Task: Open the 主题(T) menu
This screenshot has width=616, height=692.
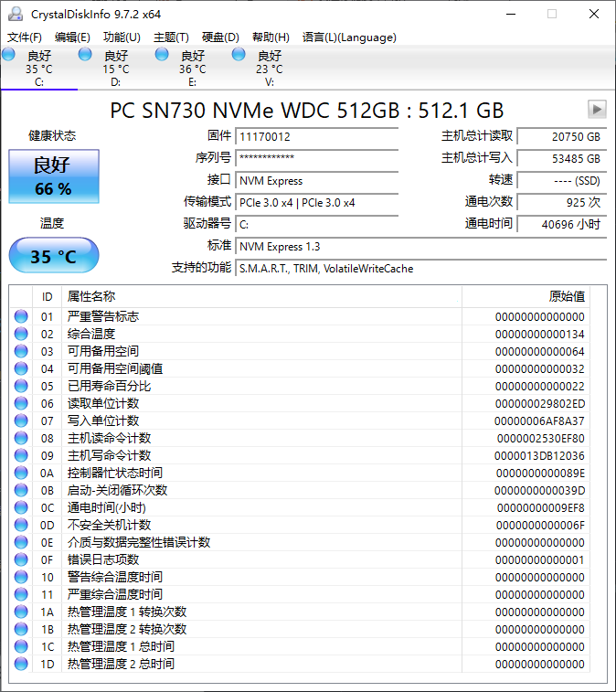Action: [x=171, y=37]
